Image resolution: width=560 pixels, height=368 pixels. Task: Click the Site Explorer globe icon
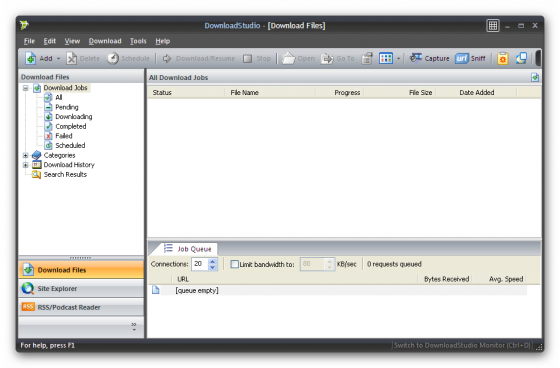click(28, 288)
